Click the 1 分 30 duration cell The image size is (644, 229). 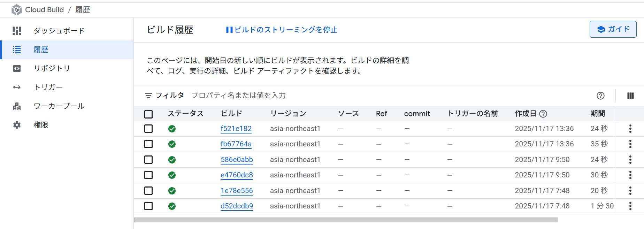point(602,206)
